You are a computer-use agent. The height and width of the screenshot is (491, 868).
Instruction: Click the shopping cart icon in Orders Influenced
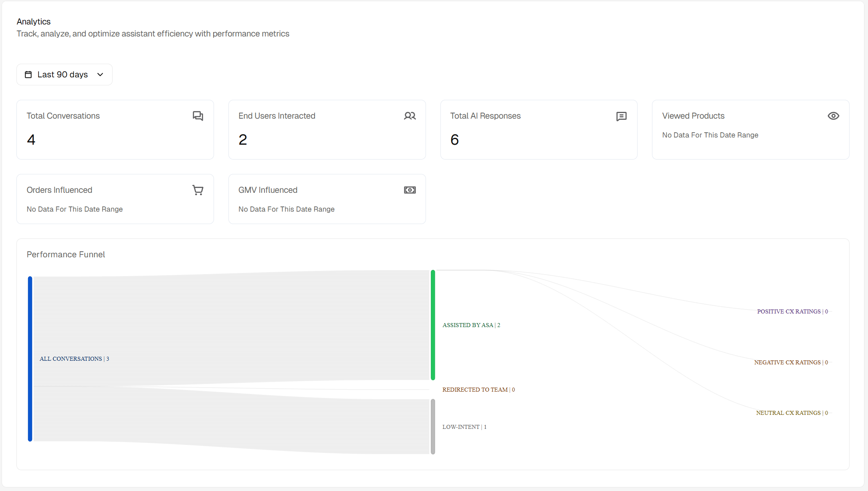pos(198,190)
